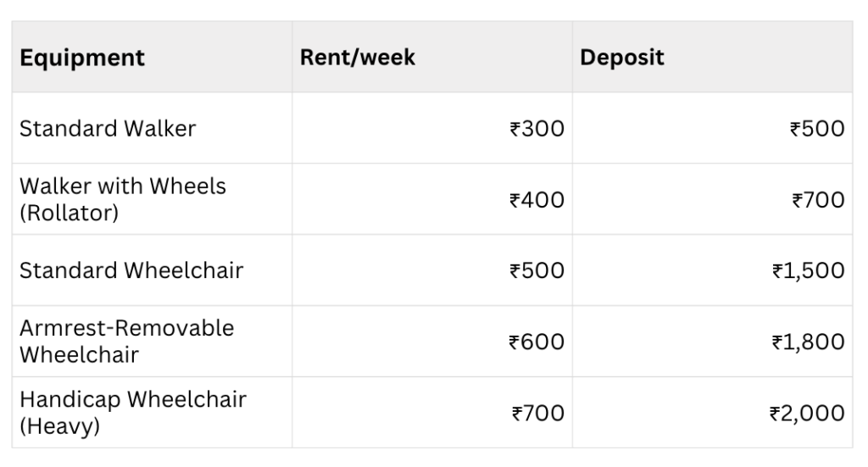Click the ₹500 deposit for Standard Walker

817,129
